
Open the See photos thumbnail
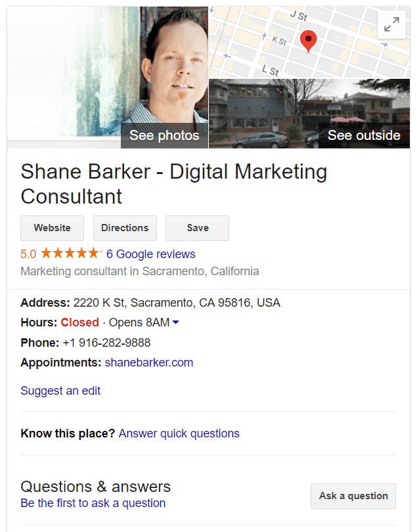(164, 135)
